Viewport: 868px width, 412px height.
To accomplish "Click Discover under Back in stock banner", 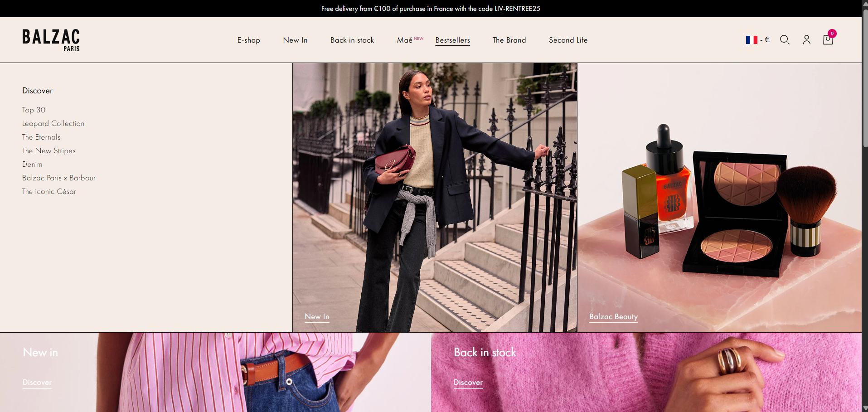I will click(x=468, y=382).
